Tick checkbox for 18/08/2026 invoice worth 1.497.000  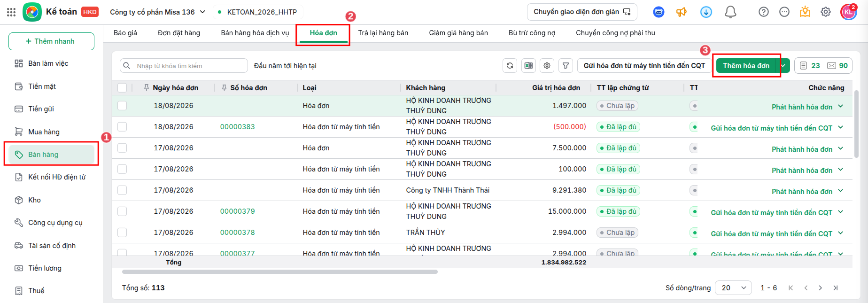pos(122,106)
